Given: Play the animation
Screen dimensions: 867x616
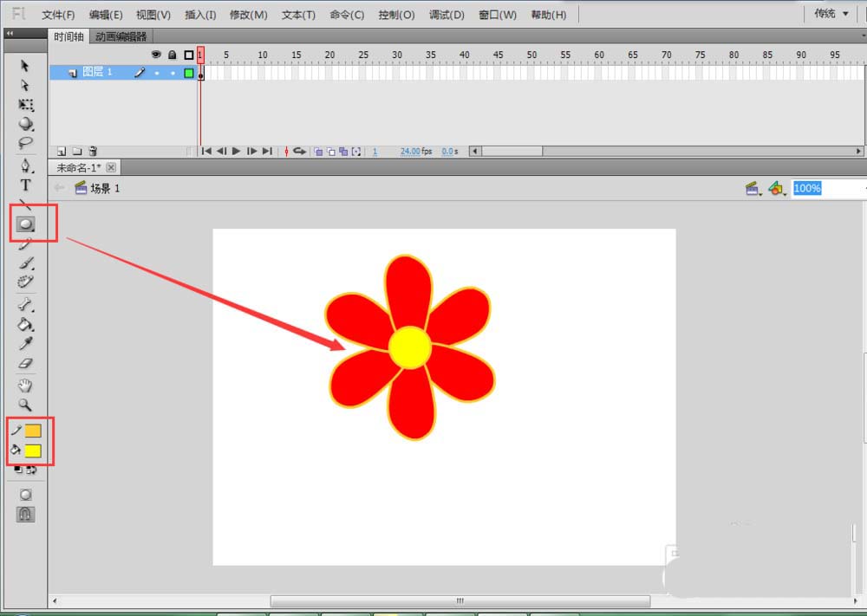Looking at the screenshot, I should pos(236,152).
